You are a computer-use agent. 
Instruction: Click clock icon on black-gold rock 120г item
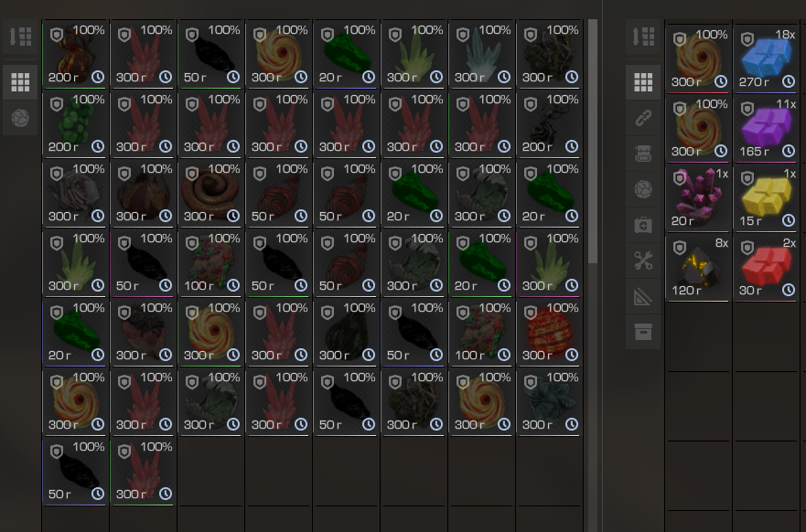(721, 290)
